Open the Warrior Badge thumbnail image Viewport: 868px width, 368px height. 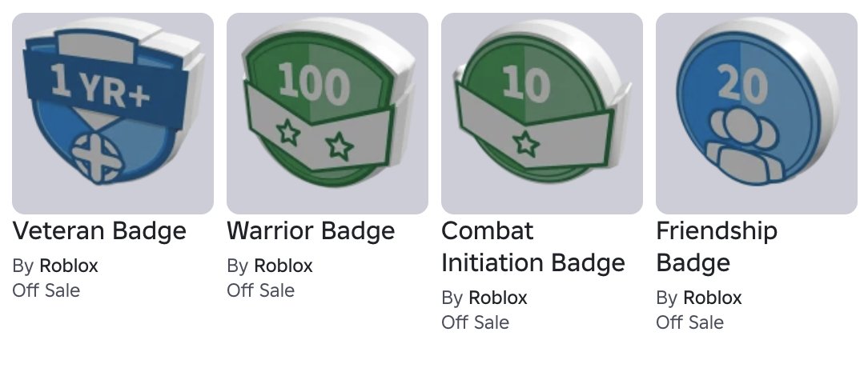[x=328, y=114]
